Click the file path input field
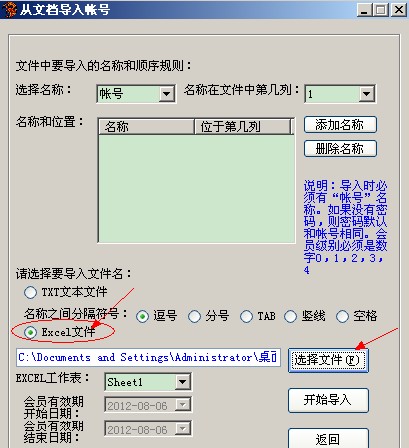Screen dimensions: 409x448 (148, 358)
